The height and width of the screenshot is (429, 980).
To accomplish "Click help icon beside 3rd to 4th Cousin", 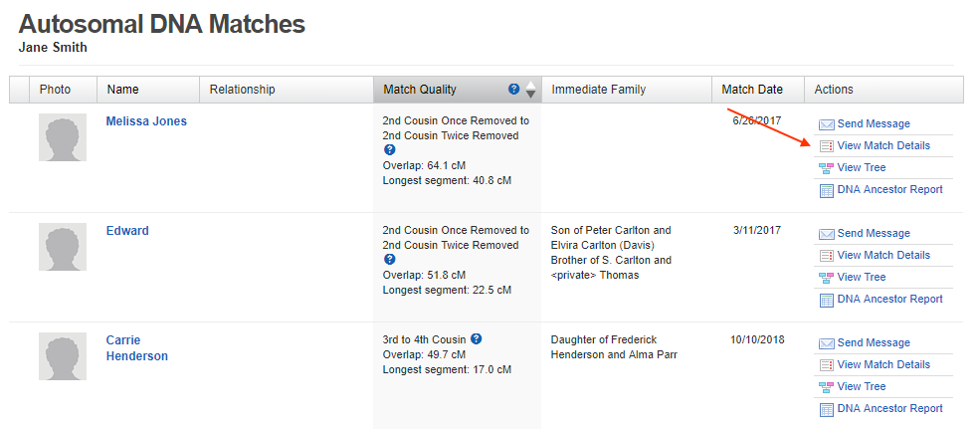I will [477, 339].
